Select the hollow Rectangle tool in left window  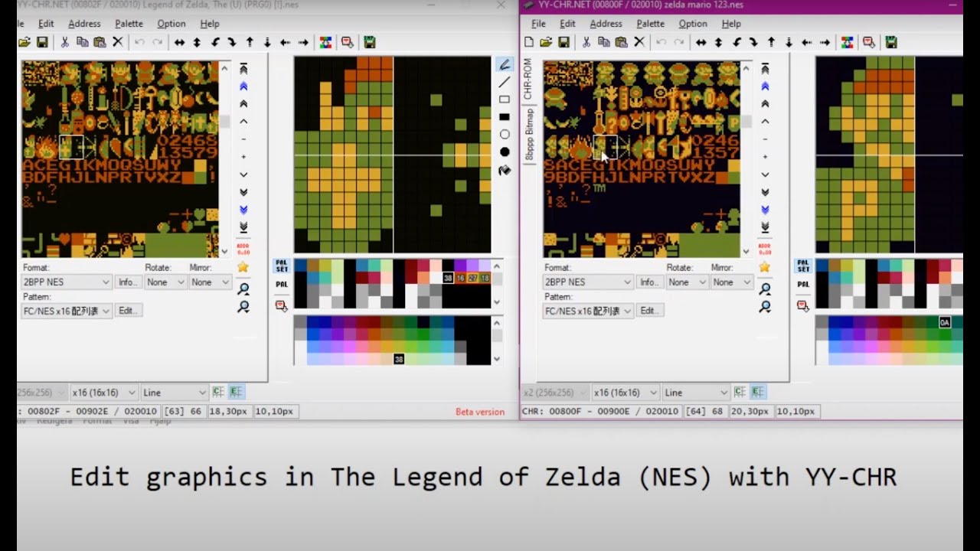(505, 99)
